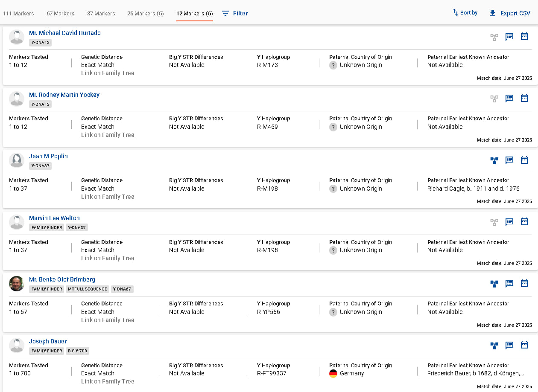Open notes icon for Rodney Martin Yockey
The width and height of the screenshot is (538, 392).
point(509,99)
